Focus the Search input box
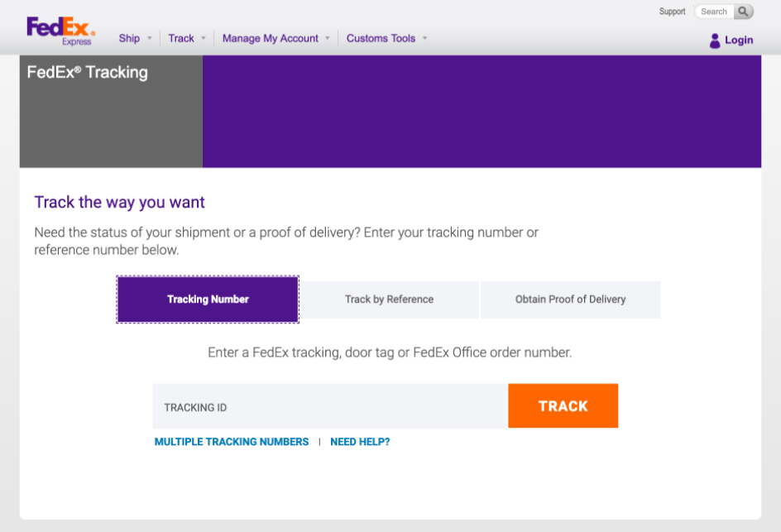The image size is (781, 532). 714,12
